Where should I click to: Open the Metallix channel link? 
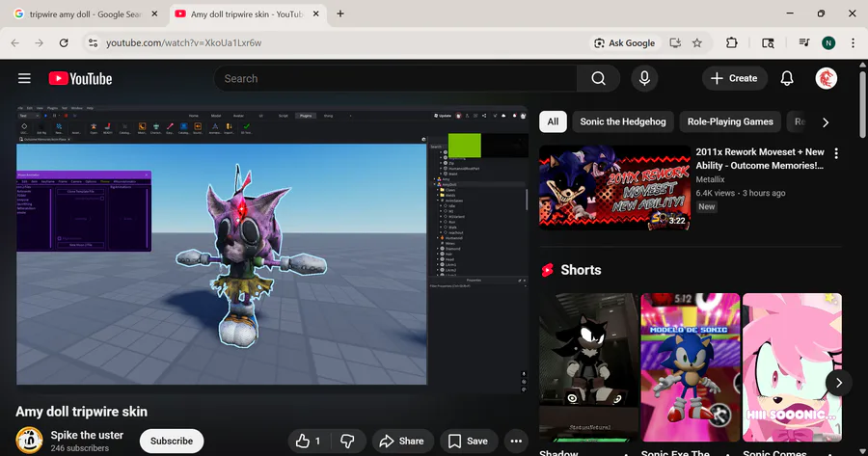pyautogui.click(x=710, y=179)
